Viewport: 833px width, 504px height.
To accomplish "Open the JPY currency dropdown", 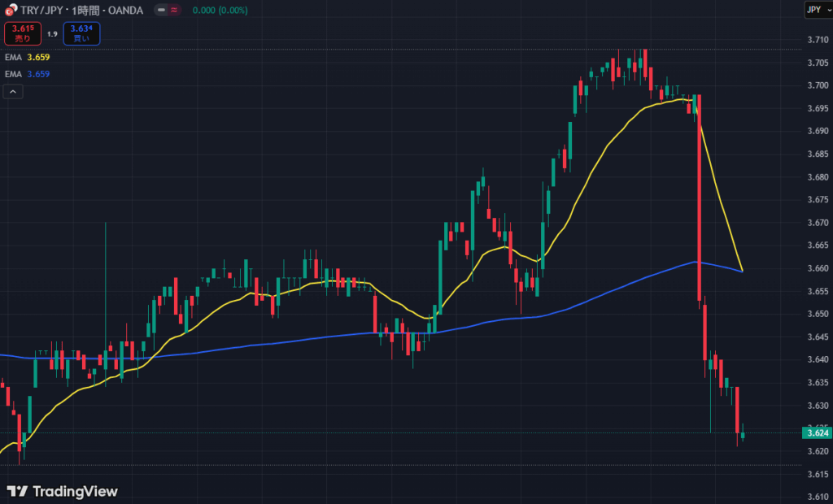I will click(813, 10).
